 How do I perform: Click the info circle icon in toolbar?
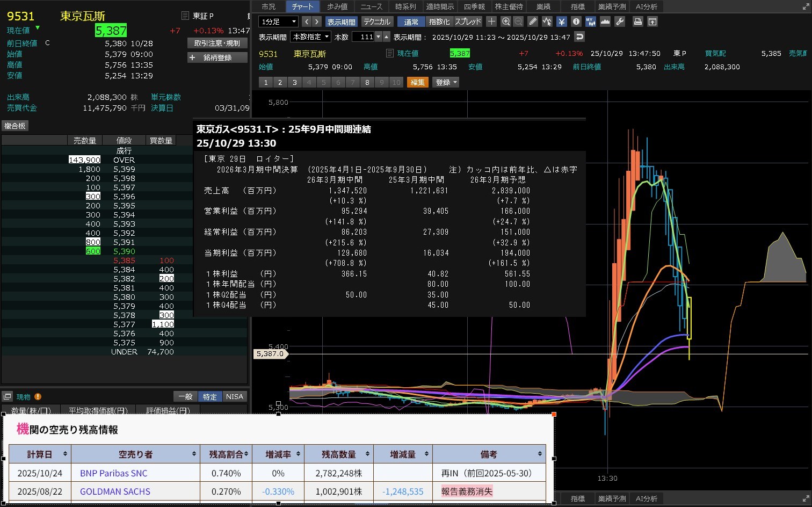coord(576,21)
